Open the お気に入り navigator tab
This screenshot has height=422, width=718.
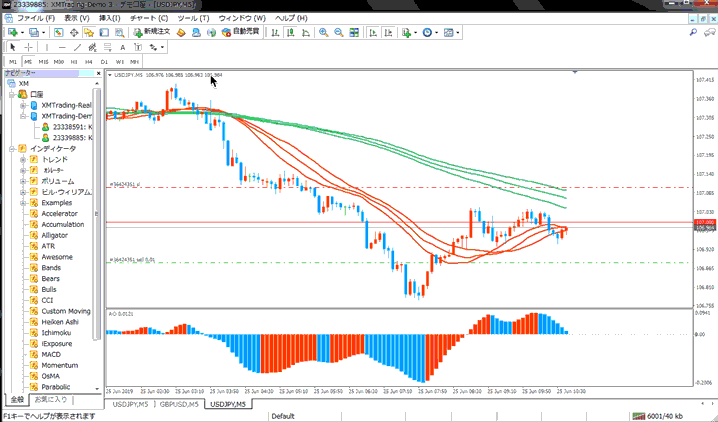coord(51,399)
